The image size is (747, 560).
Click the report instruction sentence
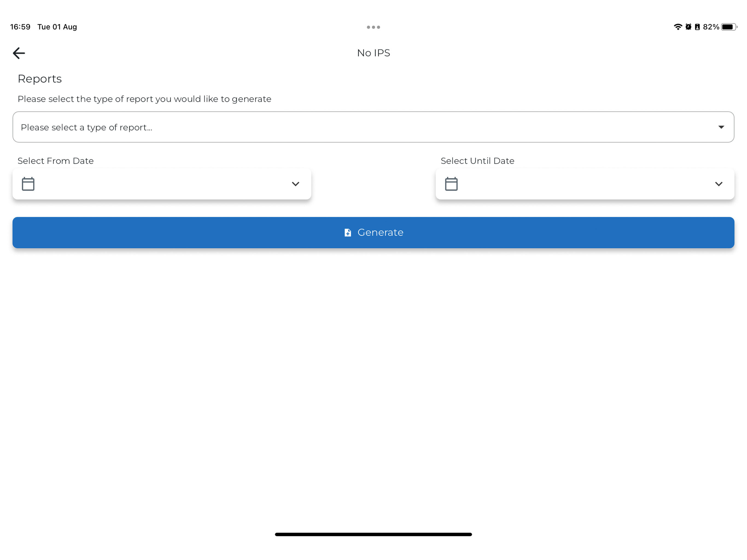pyautogui.click(x=144, y=99)
